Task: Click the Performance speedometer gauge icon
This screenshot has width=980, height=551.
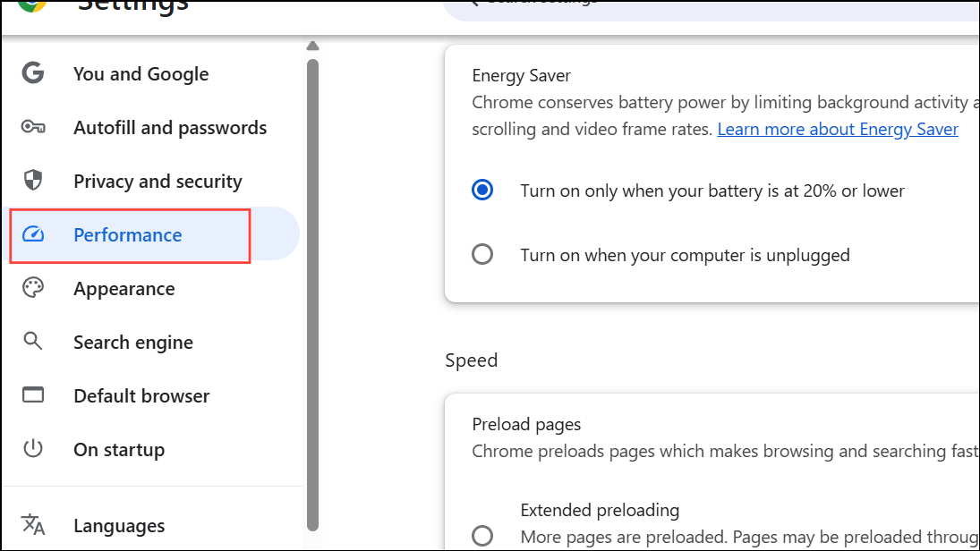Action: (x=33, y=235)
